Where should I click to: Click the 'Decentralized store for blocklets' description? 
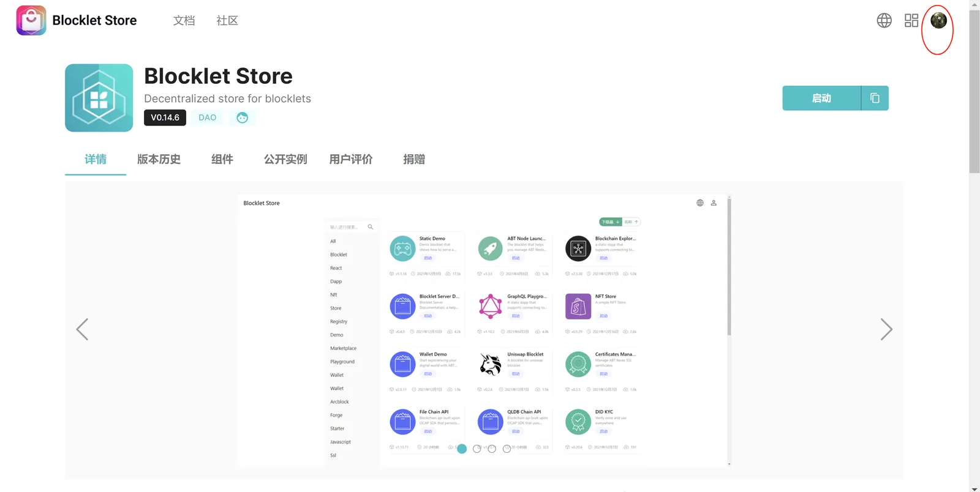tap(227, 99)
